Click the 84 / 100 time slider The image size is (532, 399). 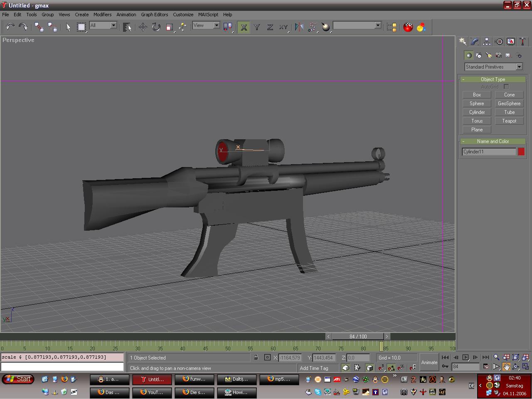click(x=358, y=336)
